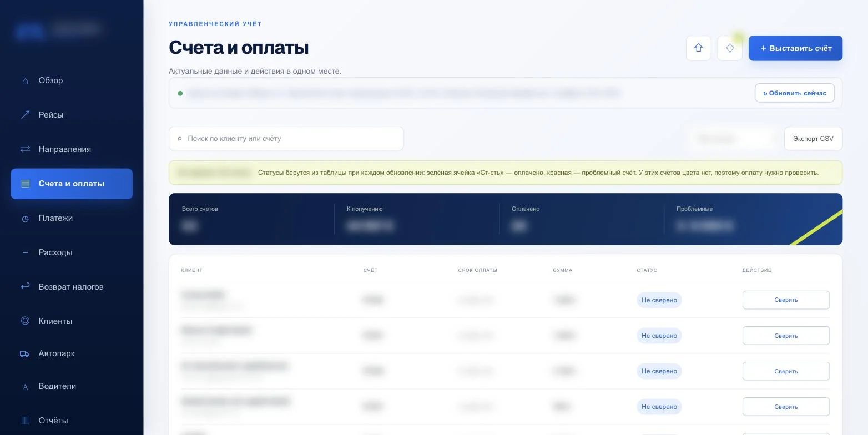Click the diamond icon button in header
The height and width of the screenshot is (435, 868).
point(730,48)
